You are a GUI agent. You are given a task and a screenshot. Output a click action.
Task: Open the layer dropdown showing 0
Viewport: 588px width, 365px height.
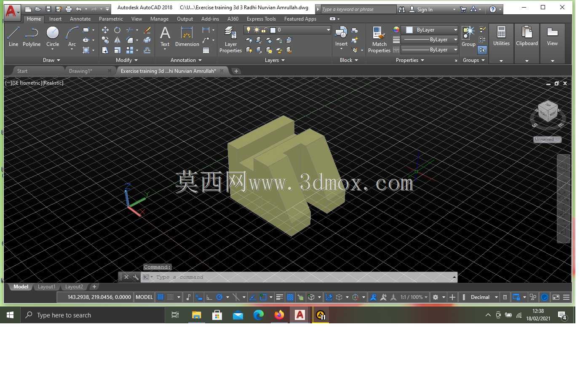point(288,30)
